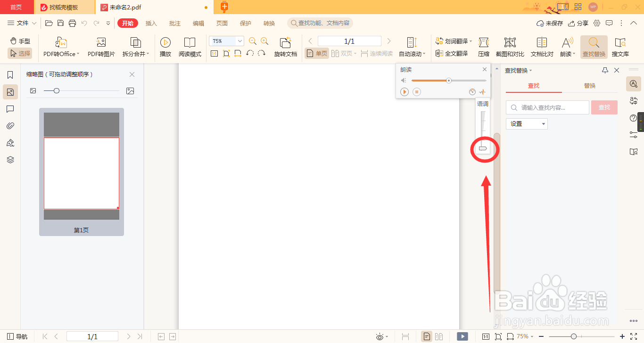Viewport: 644px width, 343px height.
Task: Toggle 单页 single page view mode
Action: [x=316, y=53]
